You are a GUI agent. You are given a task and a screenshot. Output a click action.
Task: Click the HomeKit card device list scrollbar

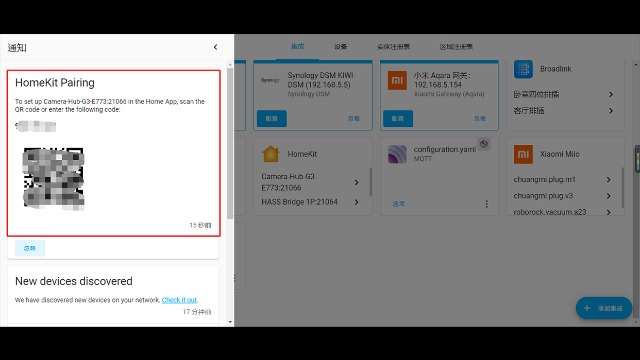tap(371, 182)
